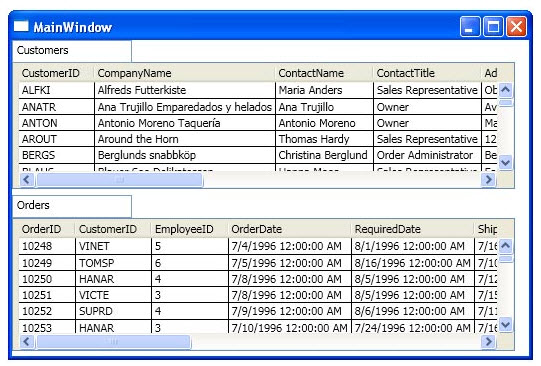
Task: Select the Customers label box
Action: (72, 51)
